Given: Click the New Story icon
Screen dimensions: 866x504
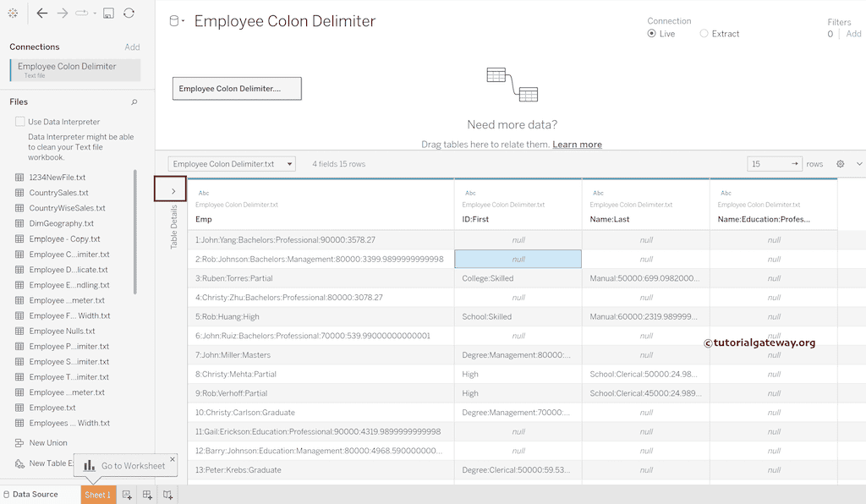Looking at the screenshot, I should pos(167,494).
